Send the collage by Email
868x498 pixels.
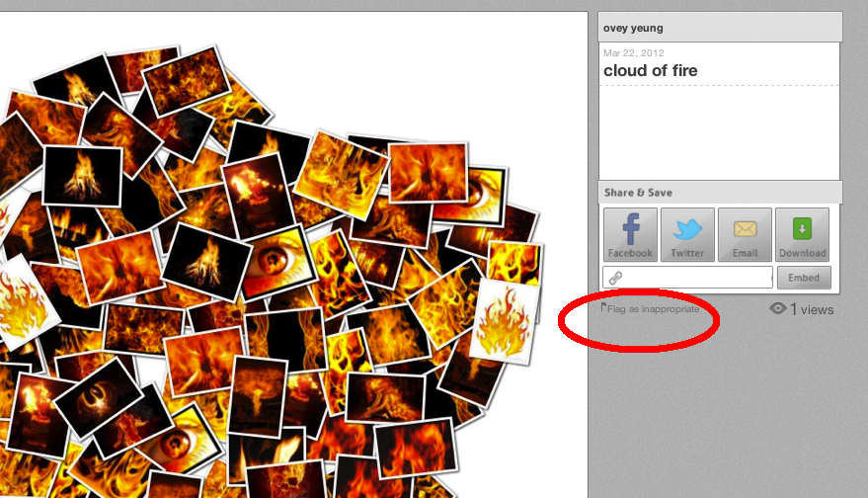pyautogui.click(x=745, y=234)
